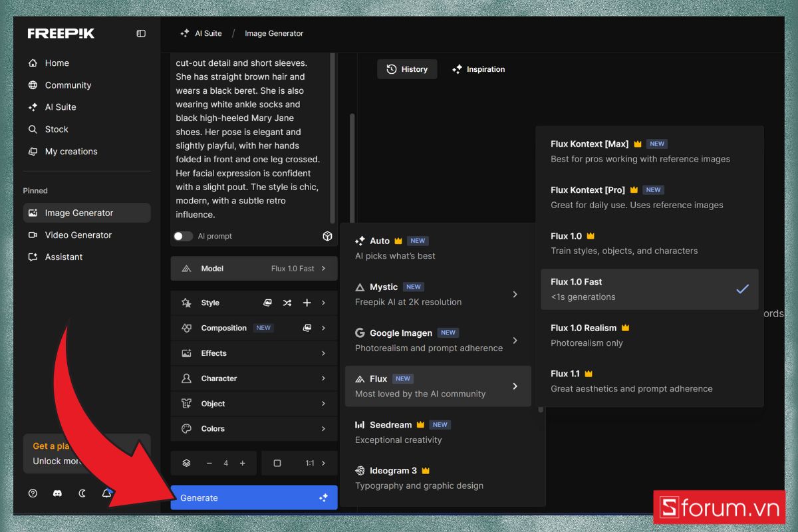Select Flux Kontext [Max]
The image size is (798, 532).
tap(650, 151)
